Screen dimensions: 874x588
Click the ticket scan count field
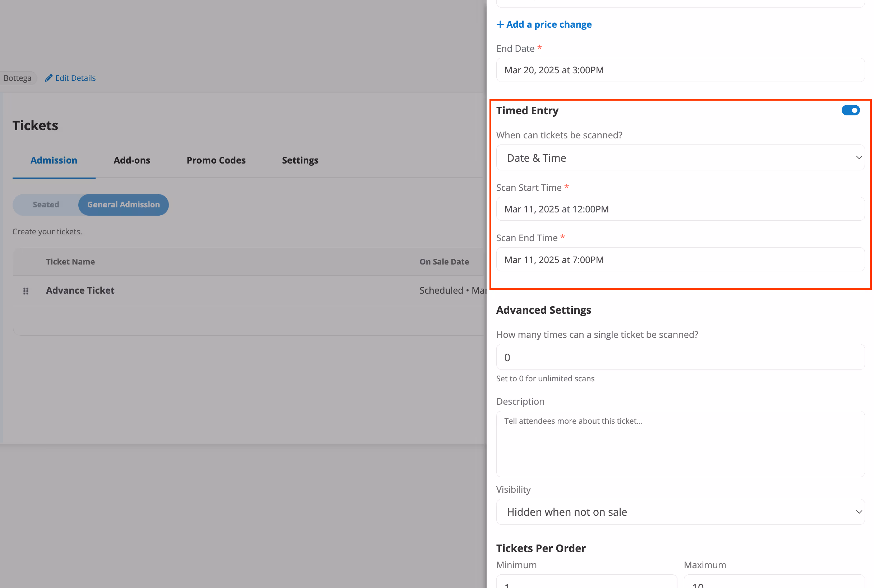(680, 357)
